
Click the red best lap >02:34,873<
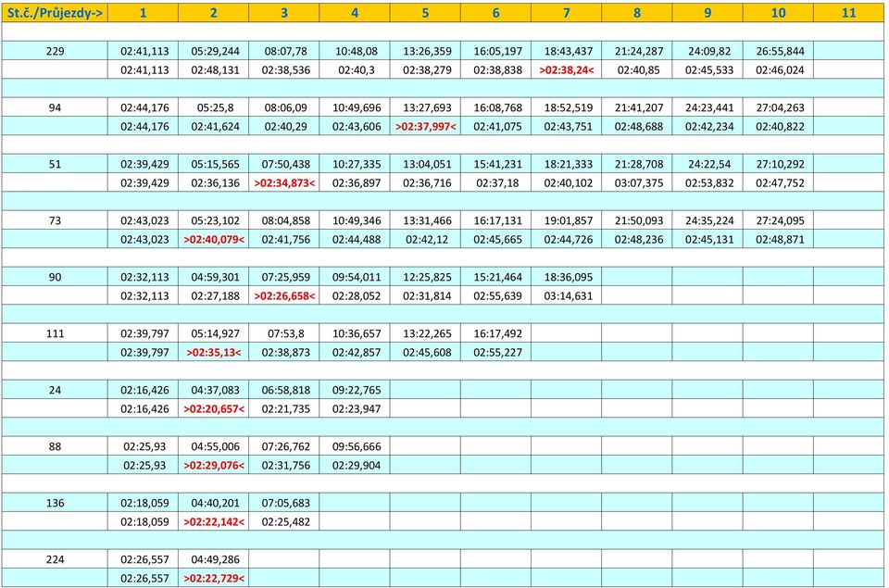[x=284, y=182]
